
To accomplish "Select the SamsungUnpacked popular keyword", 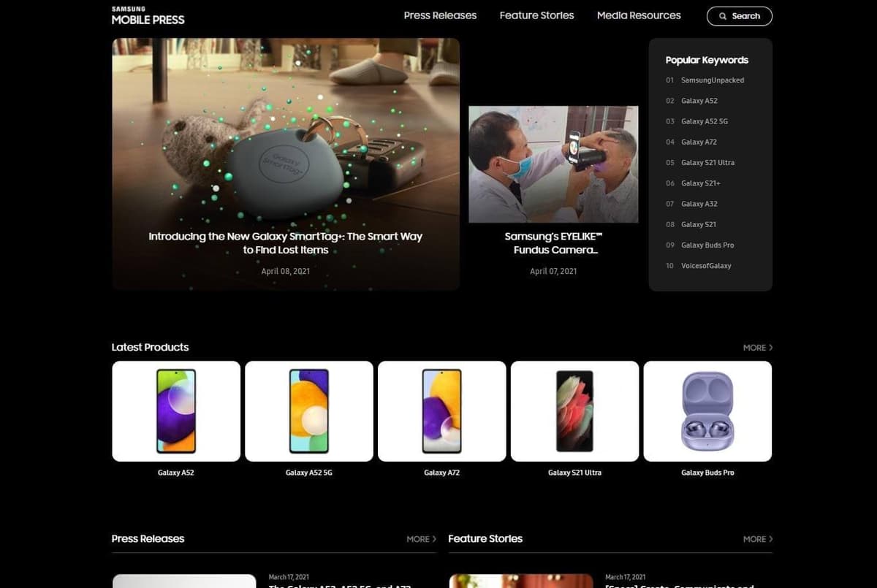I will 712,80.
